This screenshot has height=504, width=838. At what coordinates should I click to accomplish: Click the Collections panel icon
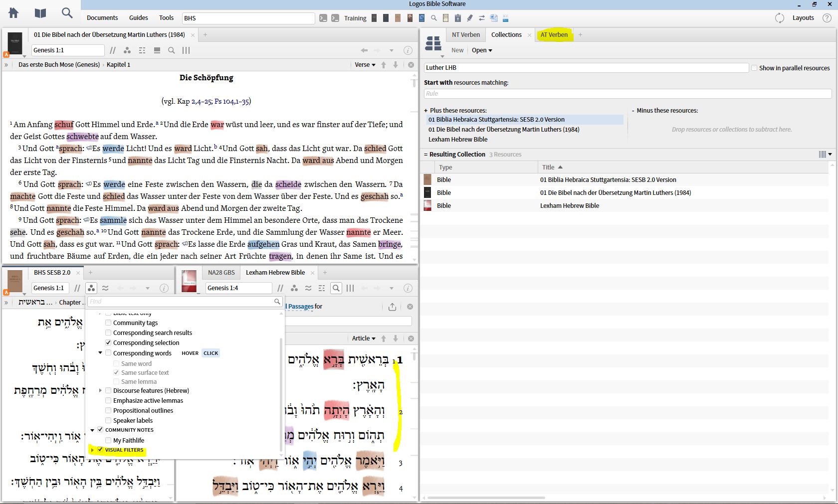433,43
